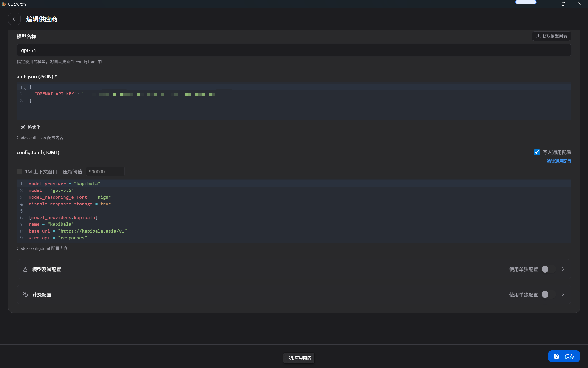The width and height of the screenshot is (588, 368).
Task: Click the flask icon of 模型测试配置
Action: click(25, 269)
